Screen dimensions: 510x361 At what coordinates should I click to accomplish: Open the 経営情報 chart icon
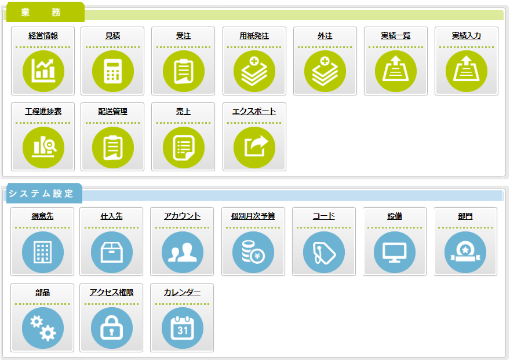pyautogui.click(x=43, y=71)
